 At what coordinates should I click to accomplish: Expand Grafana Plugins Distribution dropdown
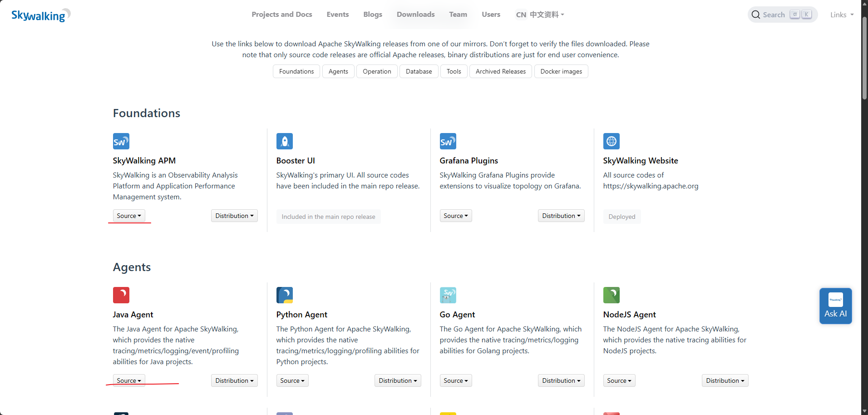[x=561, y=216]
